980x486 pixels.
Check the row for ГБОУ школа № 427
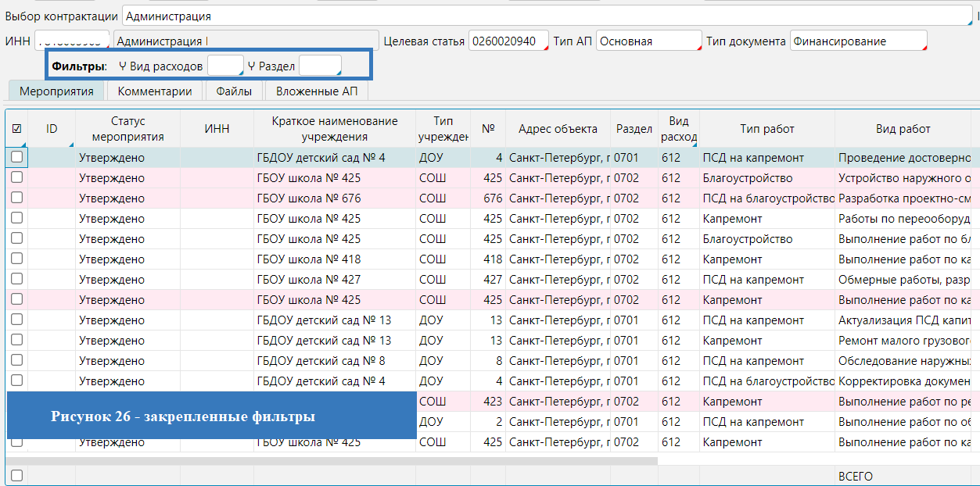pyautogui.click(x=16, y=279)
